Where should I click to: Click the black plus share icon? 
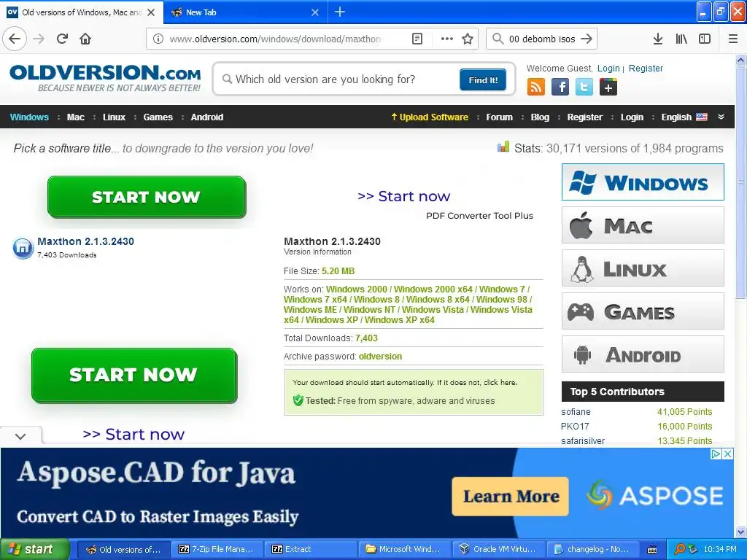(608, 87)
